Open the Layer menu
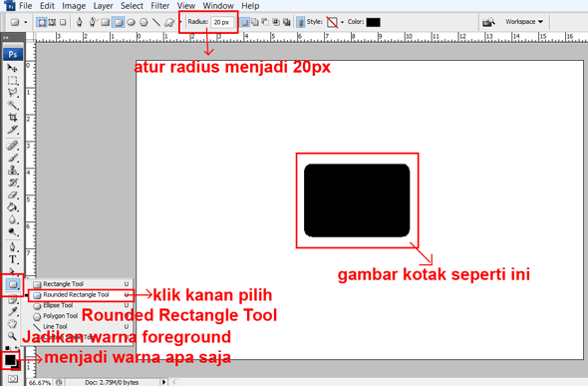Viewport: 588px width, 386px height. click(103, 6)
